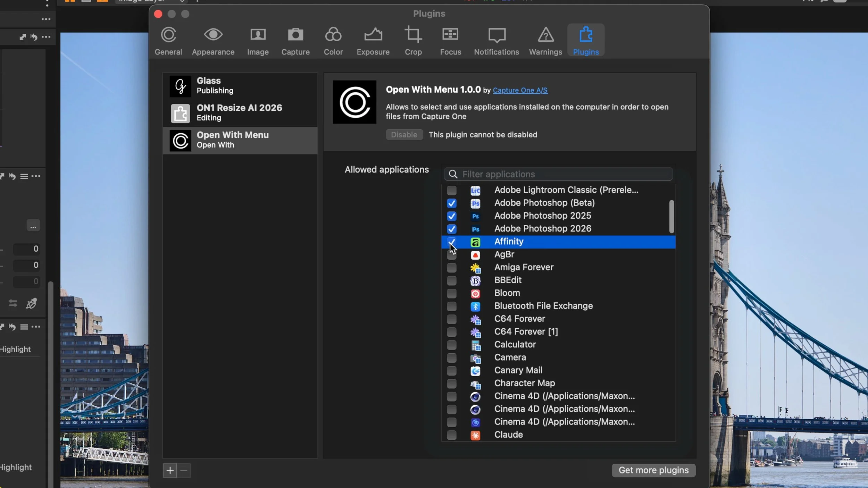The height and width of the screenshot is (488, 868).
Task: Select Adobe Photoshop 2026 row text
Action: (543, 228)
